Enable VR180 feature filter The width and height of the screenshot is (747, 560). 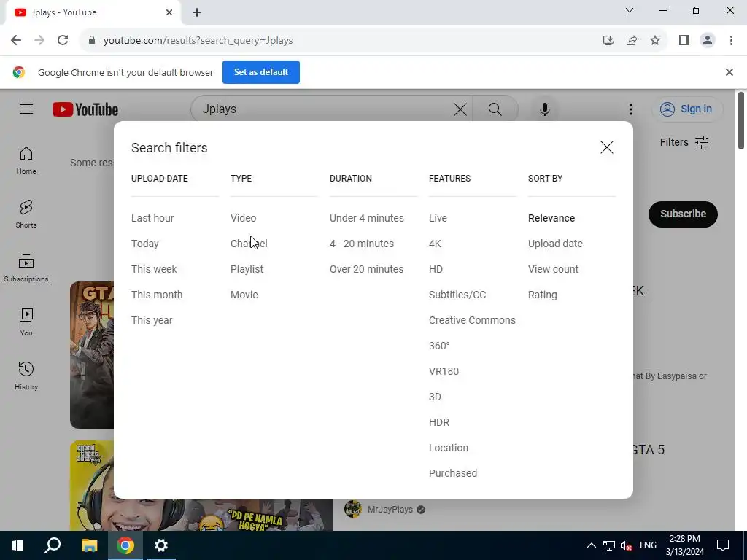tap(444, 371)
